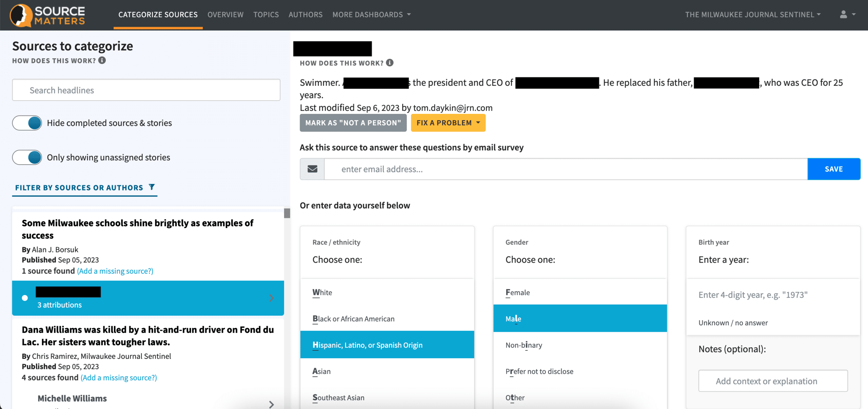This screenshot has height=409, width=868.
Task: Click the story list scrollbar thumb
Action: 287,213
